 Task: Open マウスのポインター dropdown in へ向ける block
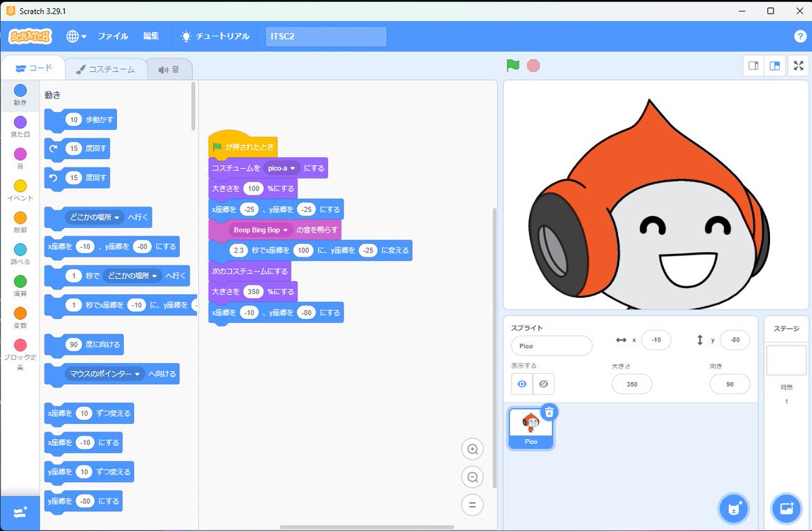click(105, 373)
